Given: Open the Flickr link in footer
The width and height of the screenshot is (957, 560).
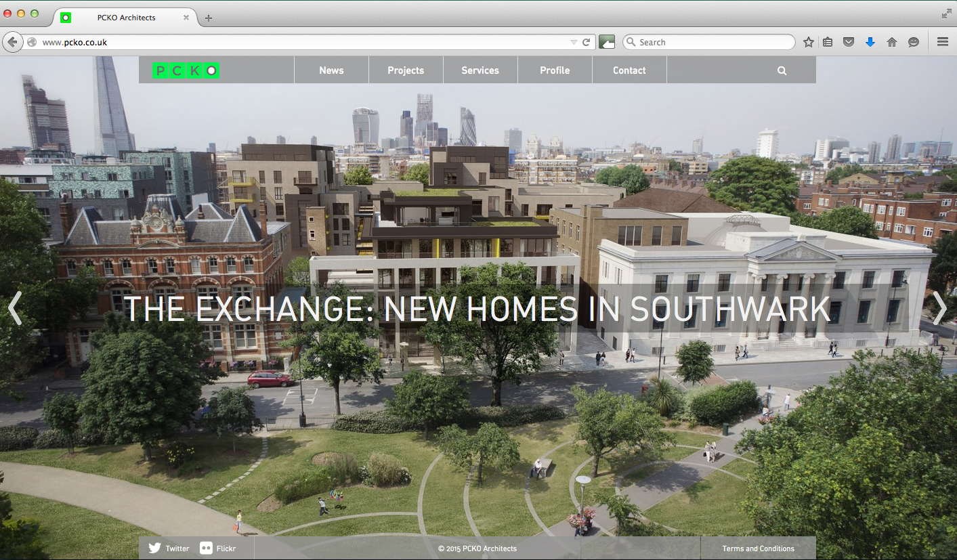Looking at the screenshot, I should (x=218, y=548).
